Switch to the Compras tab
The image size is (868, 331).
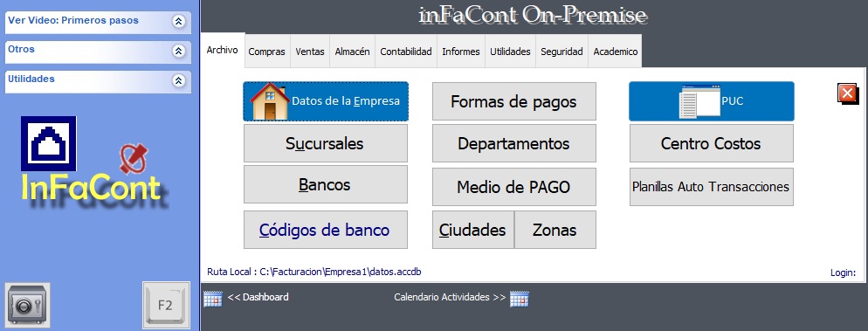click(x=267, y=52)
